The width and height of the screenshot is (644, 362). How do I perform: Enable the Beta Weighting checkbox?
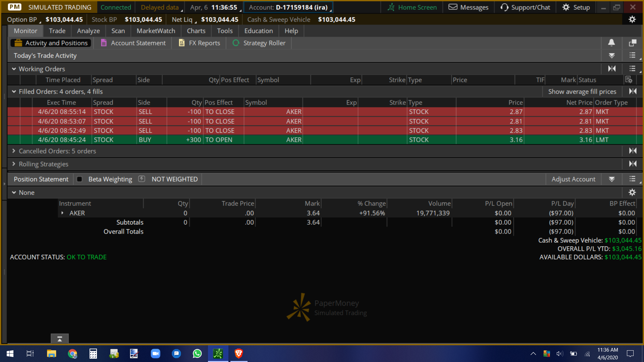(79, 179)
